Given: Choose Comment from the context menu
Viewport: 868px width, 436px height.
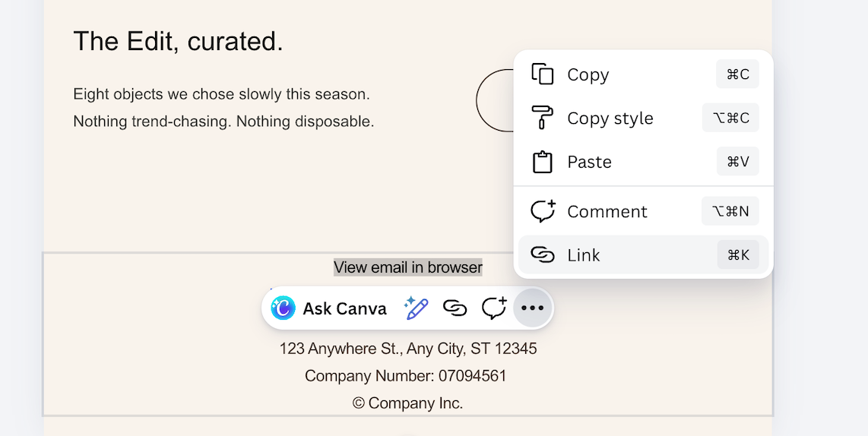Looking at the screenshot, I should coord(607,211).
